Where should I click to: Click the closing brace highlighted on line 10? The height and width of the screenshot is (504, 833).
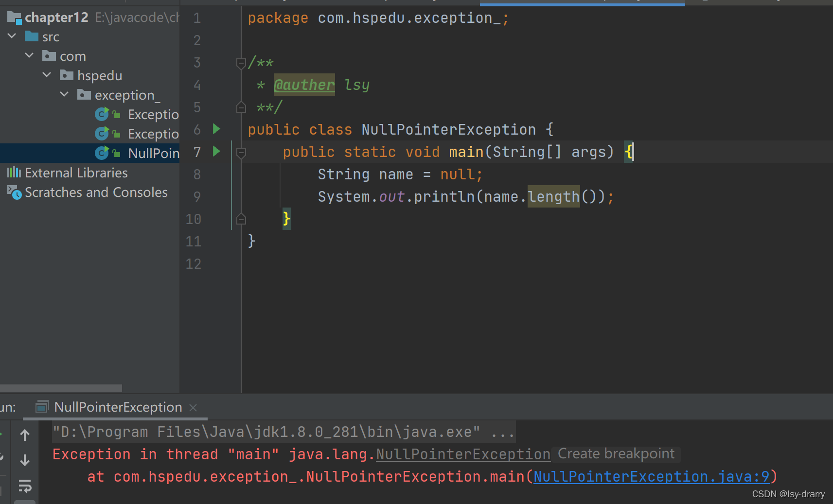[x=287, y=219]
